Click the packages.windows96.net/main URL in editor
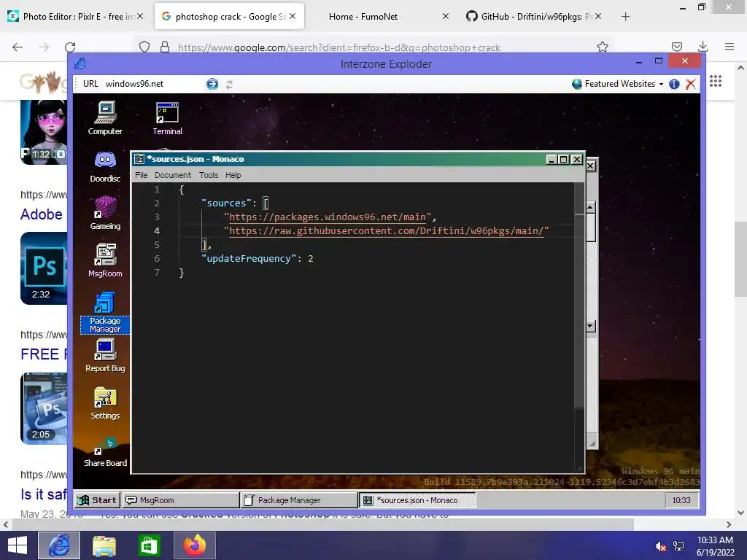 328,217
